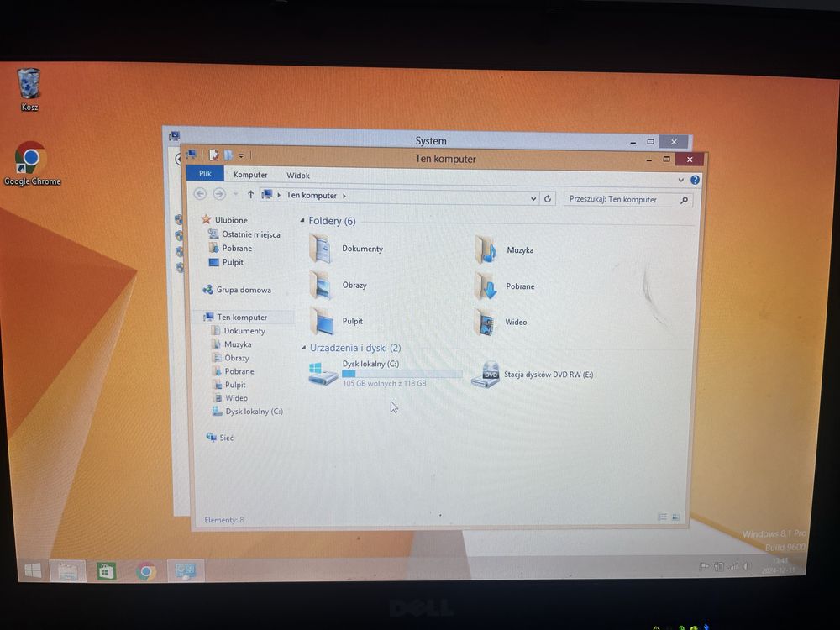The width and height of the screenshot is (840, 630).
Task: Click the chevron after Ten komputer in address bar
Action: (344, 196)
